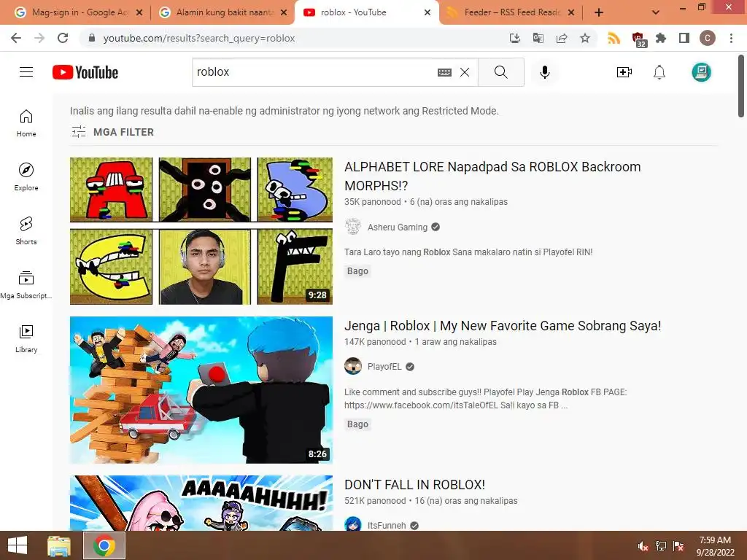
Task: Click the 35K panonood view count text
Action: pos(373,202)
